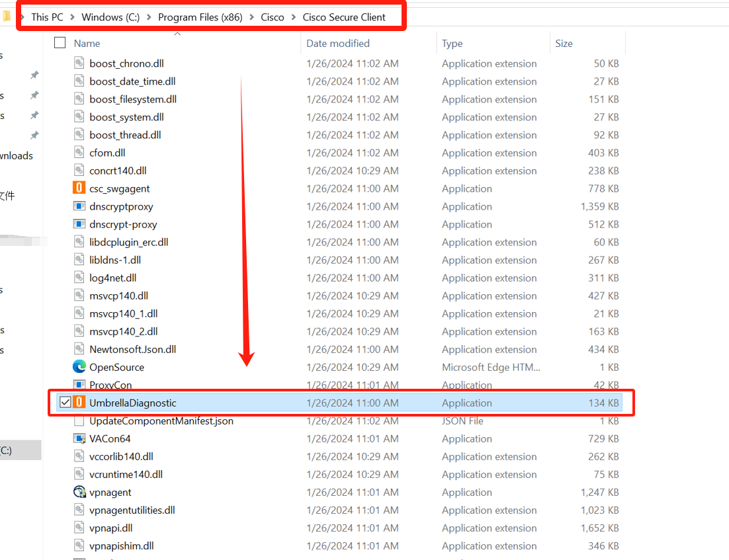This screenshot has height=560, width=729.
Task: Click the UpdateComponentManifest.json file icon
Action: (79, 420)
